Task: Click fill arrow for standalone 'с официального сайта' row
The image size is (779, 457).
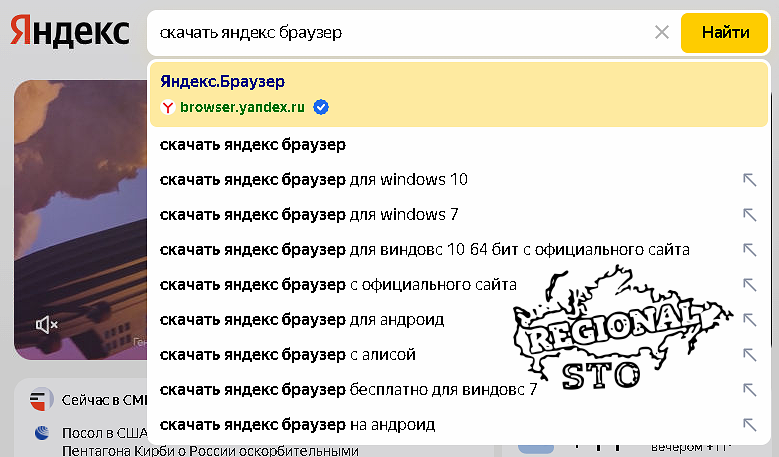Action: click(749, 285)
